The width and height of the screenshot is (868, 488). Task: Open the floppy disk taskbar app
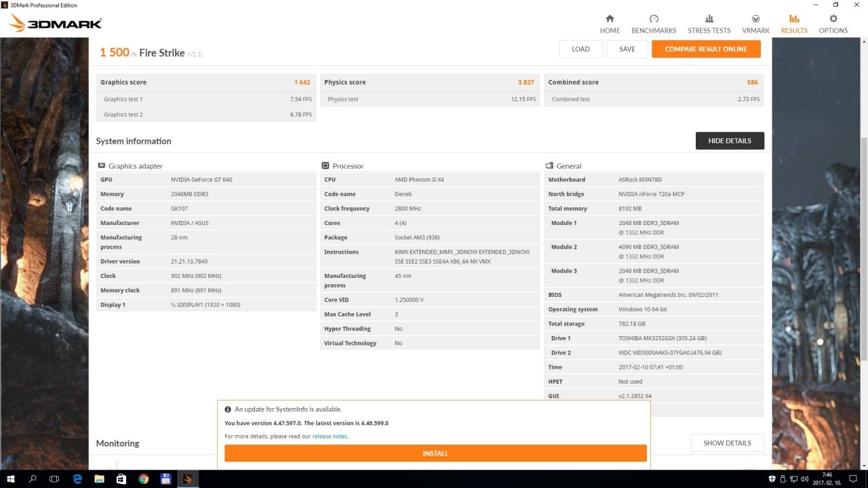click(165, 479)
